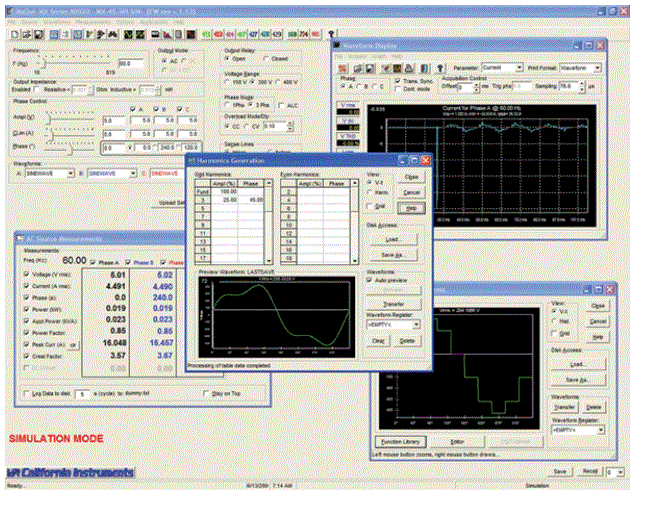This screenshot has height=506, width=648.
Task: Click the New file icon in main toolbar
Action: pyautogui.click(x=14, y=34)
